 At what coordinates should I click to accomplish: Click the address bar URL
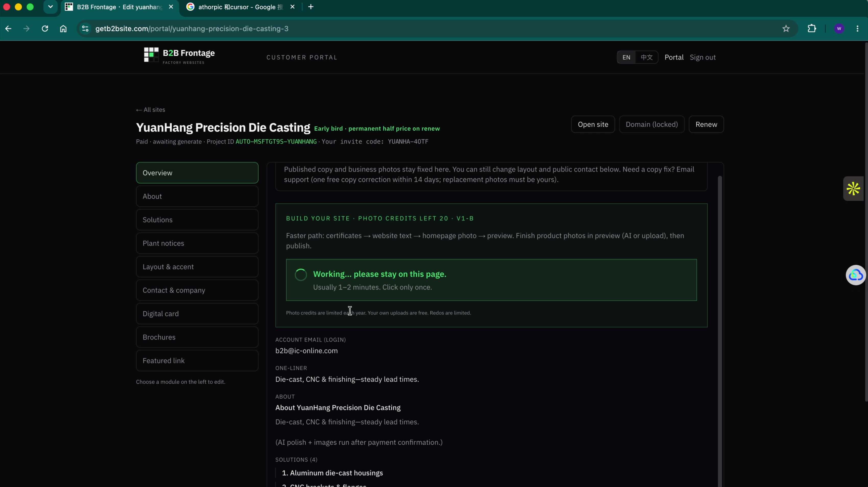click(192, 29)
